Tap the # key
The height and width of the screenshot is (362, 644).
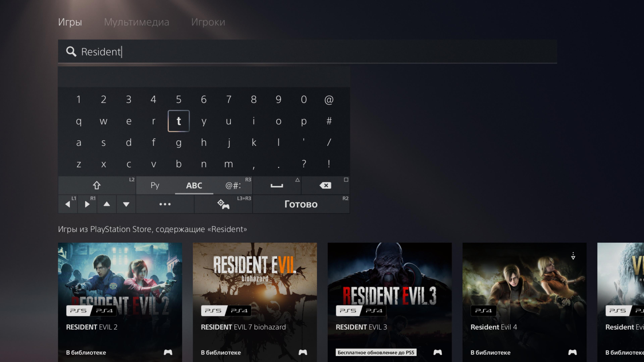(329, 121)
